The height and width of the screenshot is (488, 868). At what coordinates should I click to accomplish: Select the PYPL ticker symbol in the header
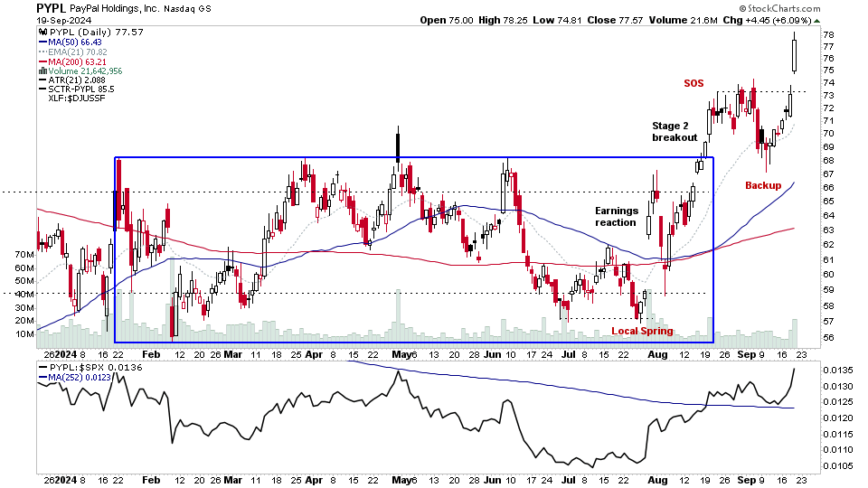click(x=51, y=8)
